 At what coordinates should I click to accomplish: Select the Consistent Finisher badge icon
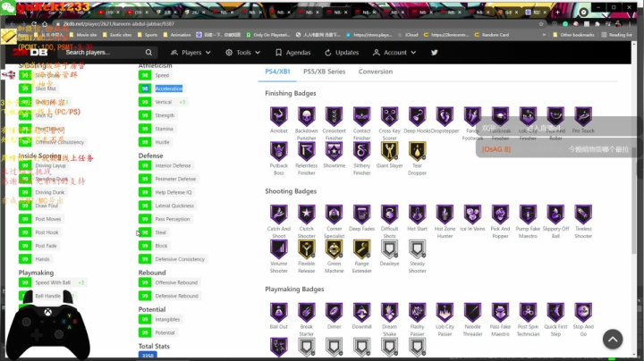pos(334,116)
